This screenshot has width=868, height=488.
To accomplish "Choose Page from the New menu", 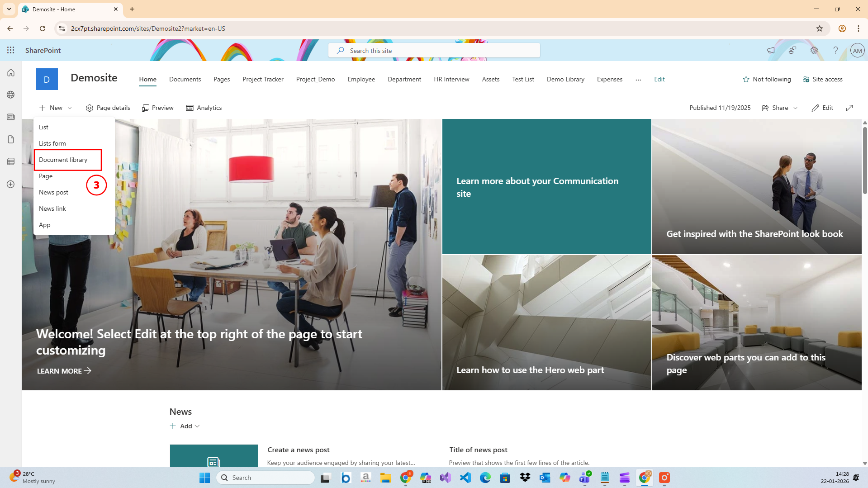I will coord(74,176).
